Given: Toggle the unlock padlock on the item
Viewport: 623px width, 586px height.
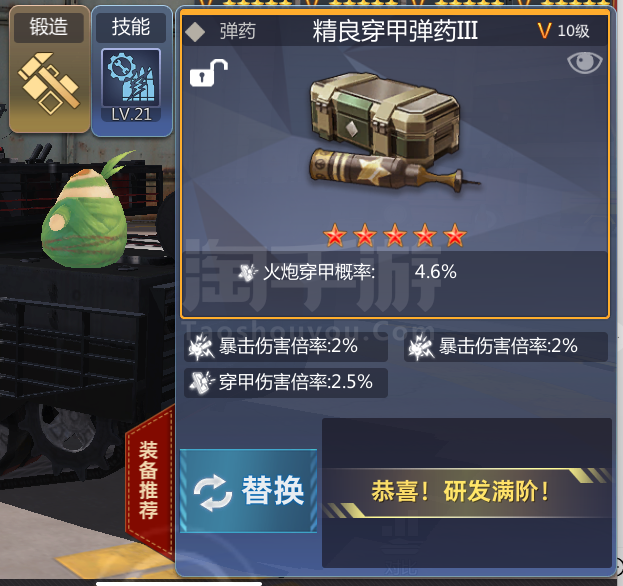Looking at the screenshot, I should (x=208, y=73).
